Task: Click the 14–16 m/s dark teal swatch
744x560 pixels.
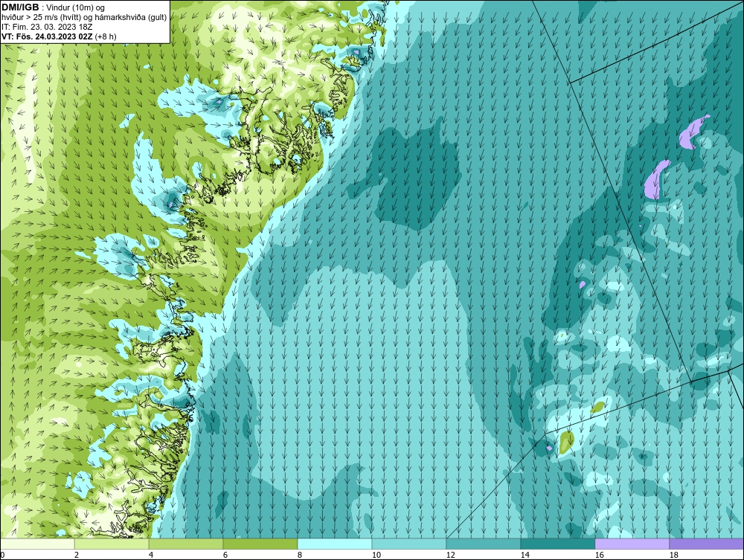Action: [558, 544]
